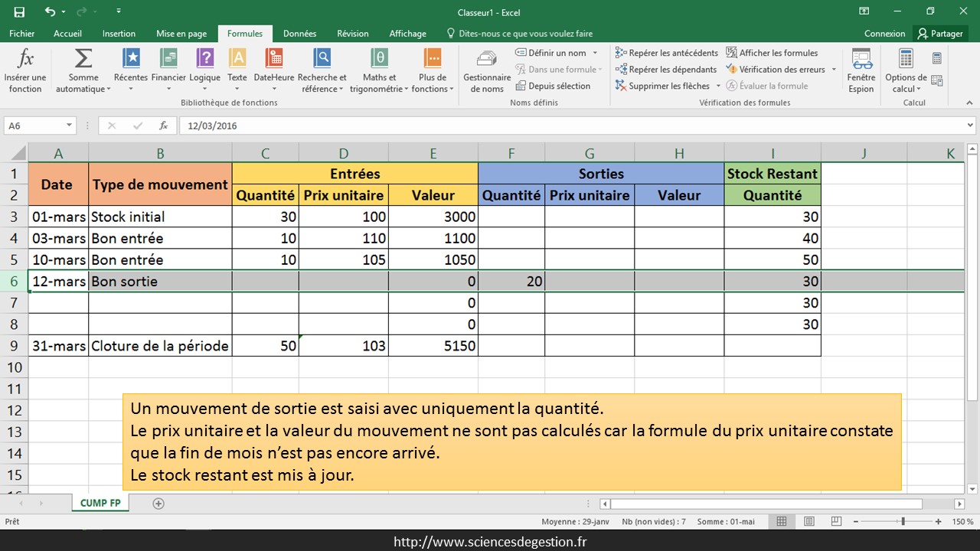Open the Logique functions library
The width and height of the screenshot is (980, 551).
(204, 60)
